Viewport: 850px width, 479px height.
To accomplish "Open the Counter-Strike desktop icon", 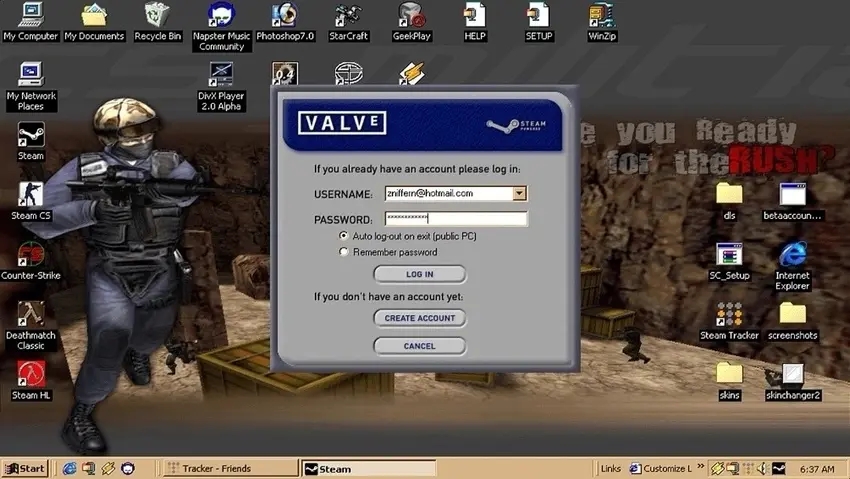I will point(31,261).
